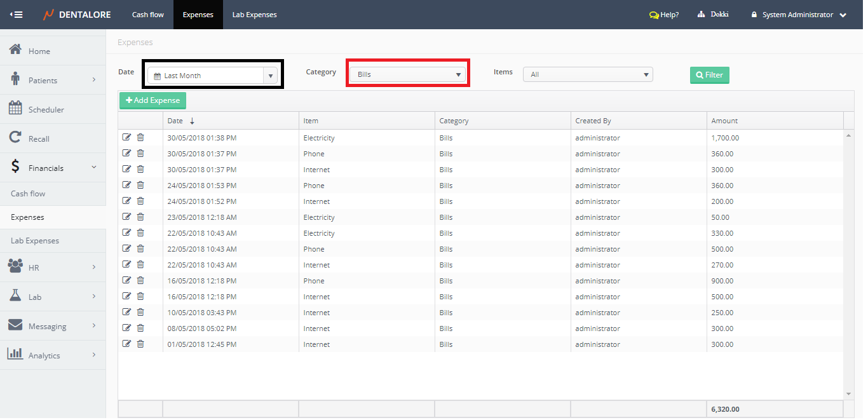The image size is (868, 420).
Task: Click the Recall refresh icon in sidebar
Action: 15,138
